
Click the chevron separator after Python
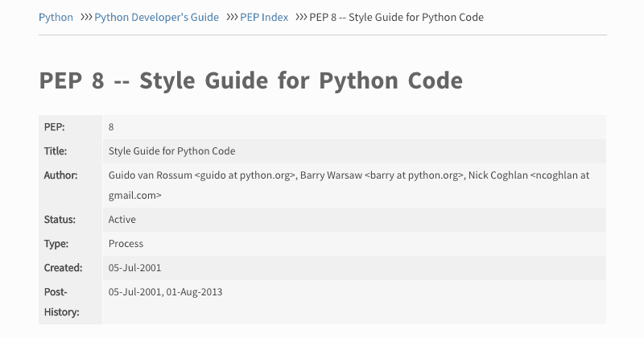(85, 17)
